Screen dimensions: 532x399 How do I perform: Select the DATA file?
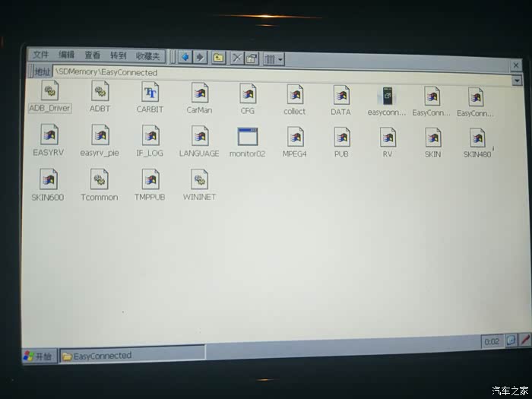click(x=341, y=100)
